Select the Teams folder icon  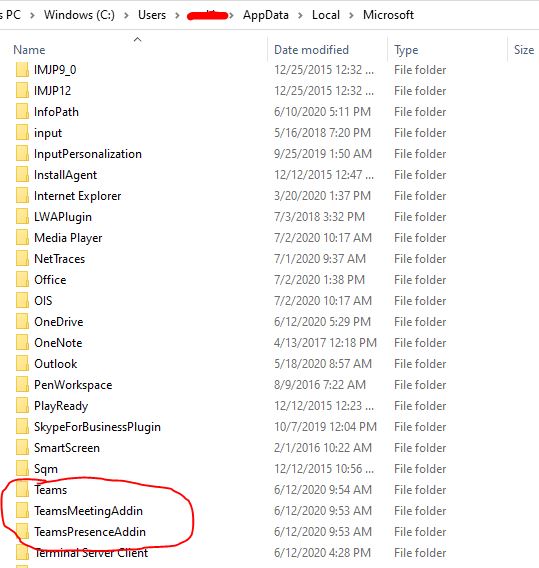point(22,489)
